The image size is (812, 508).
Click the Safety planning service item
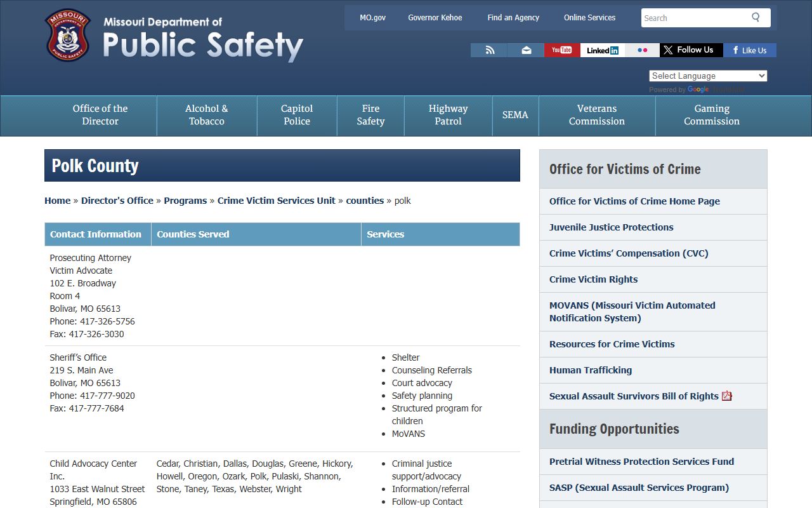pyautogui.click(x=422, y=396)
